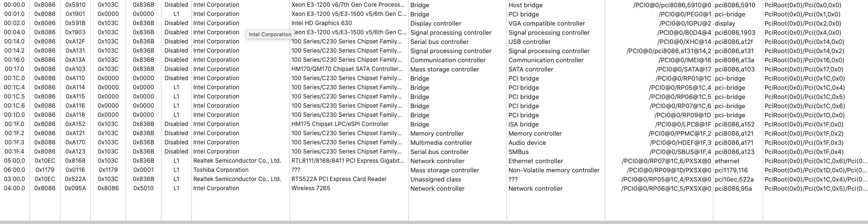Select the SMBus subclass entry
Image resolution: width=868 pixels, height=224 pixels.
tap(519, 152)
